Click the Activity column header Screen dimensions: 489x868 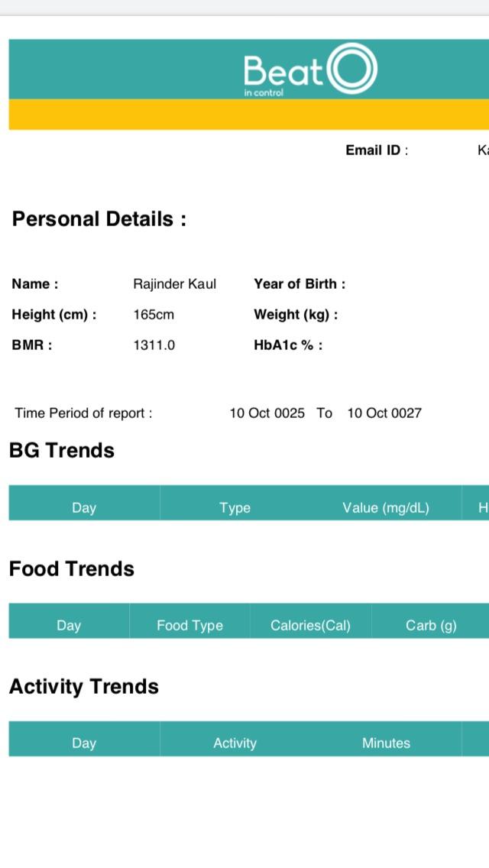235,743
